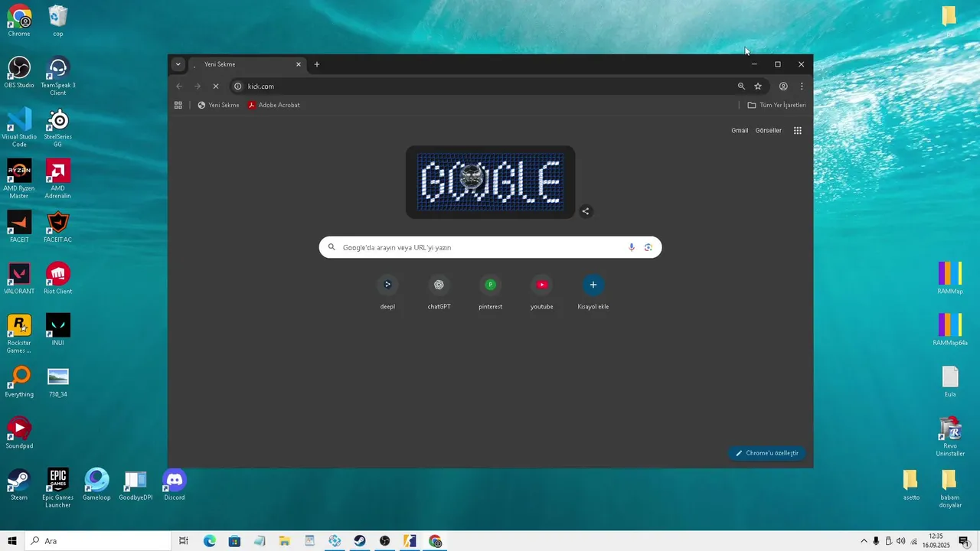
Task: Select the Yeni Sekme tab
Action: click(x=246, y=64)
